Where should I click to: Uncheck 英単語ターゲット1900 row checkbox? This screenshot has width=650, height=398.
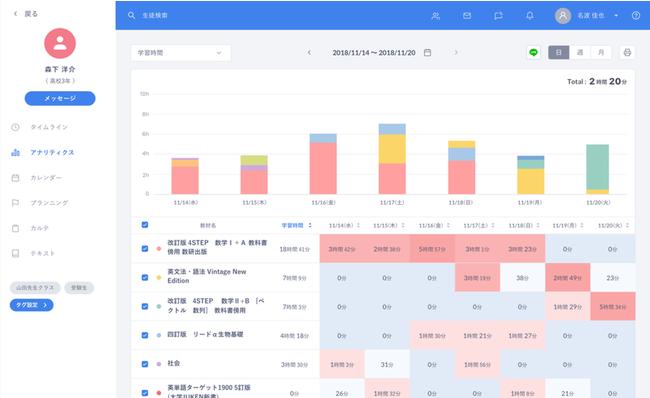(x=145, y=393)
